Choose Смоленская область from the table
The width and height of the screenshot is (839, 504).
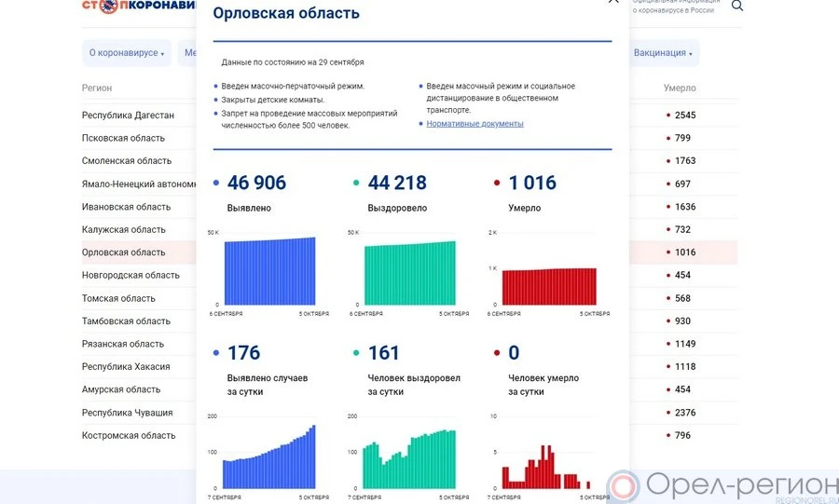pos(127,161)
